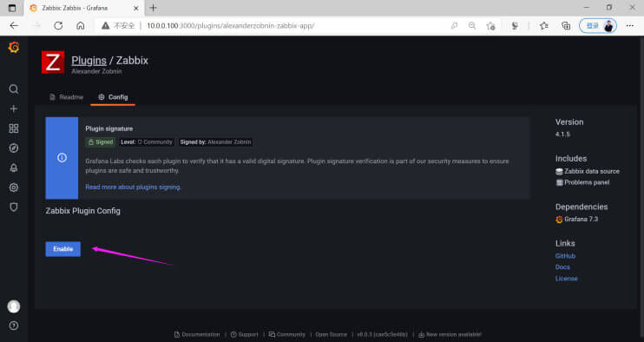Open the License link
The height and width of the screenshot is (342, 644).
[567, 279]
